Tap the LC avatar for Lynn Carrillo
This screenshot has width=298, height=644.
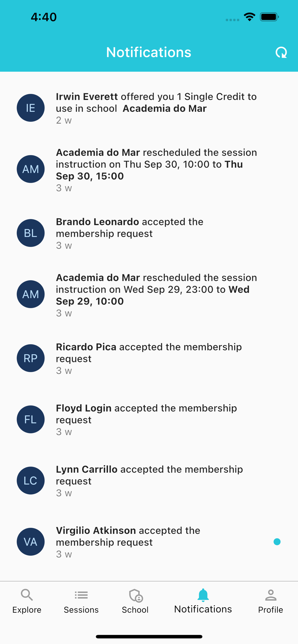pyautogui.click(x=31, y=480)
